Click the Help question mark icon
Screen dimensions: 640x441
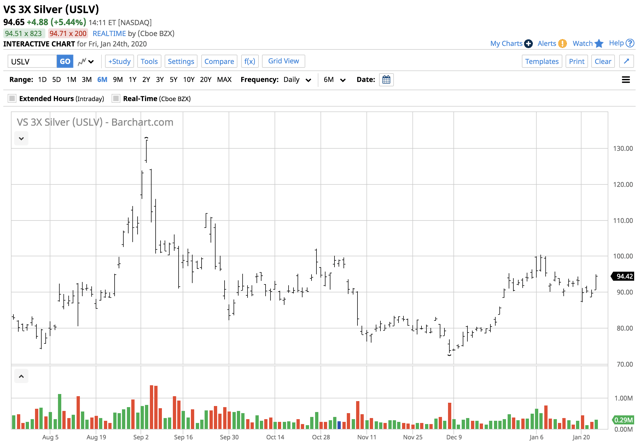(x=630, y=43)
